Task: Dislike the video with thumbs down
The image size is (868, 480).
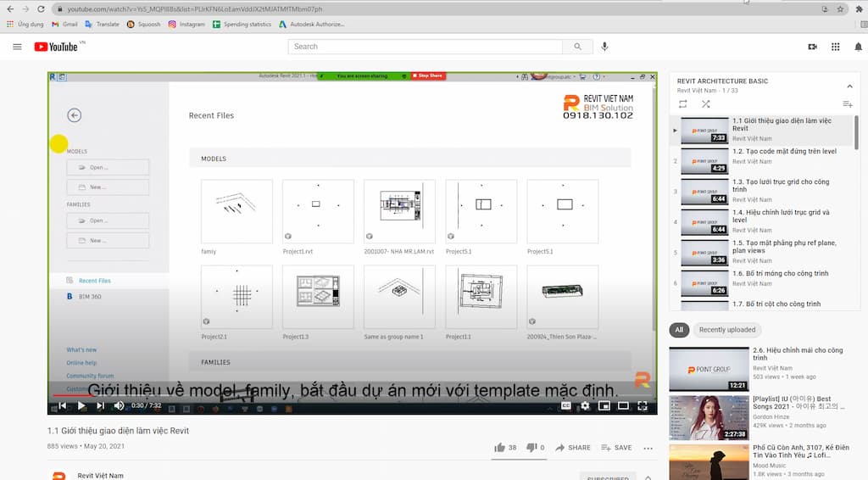Action: pyautogui.click(x=531, y=447)
